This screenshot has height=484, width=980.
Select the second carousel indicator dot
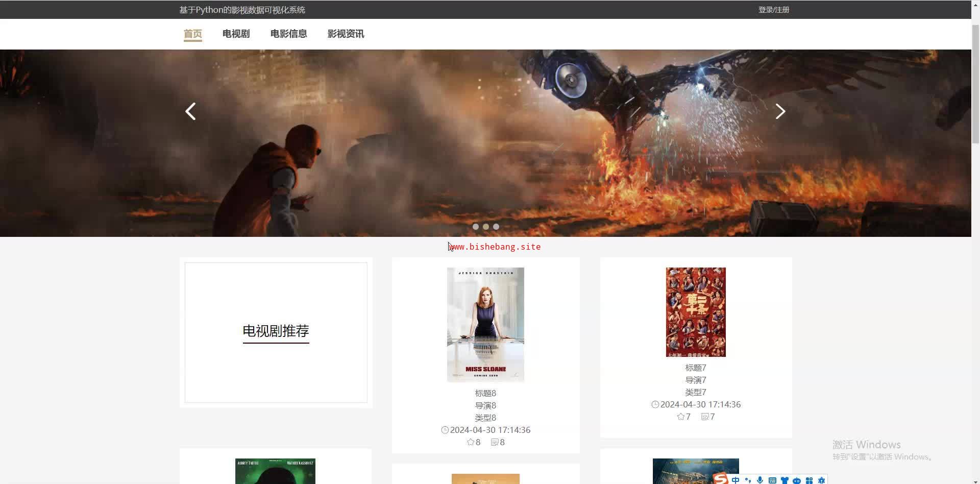(486, 227)
